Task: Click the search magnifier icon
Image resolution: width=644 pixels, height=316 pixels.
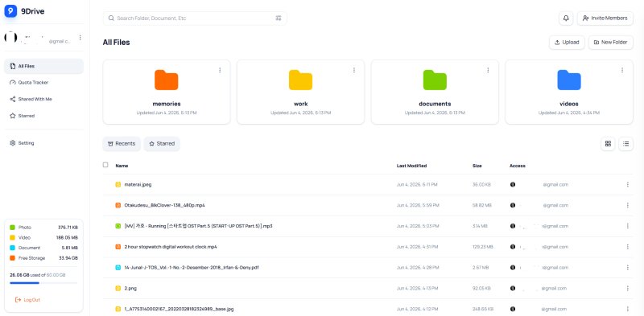Action: point(111,18)
